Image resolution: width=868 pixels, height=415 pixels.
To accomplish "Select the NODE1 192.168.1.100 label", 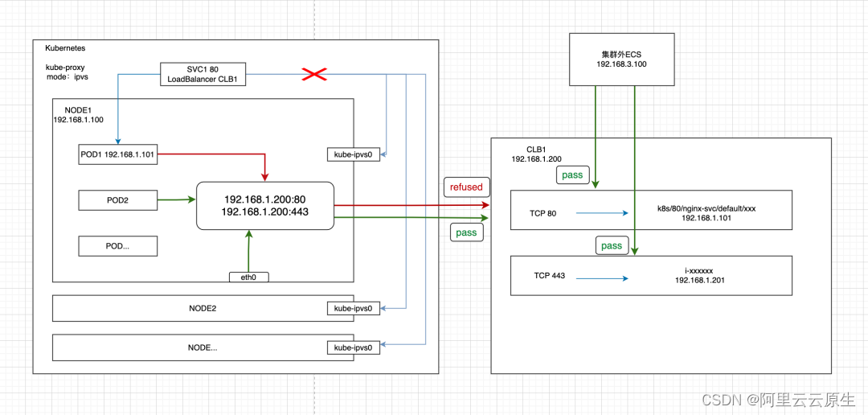I will [78, 115].
